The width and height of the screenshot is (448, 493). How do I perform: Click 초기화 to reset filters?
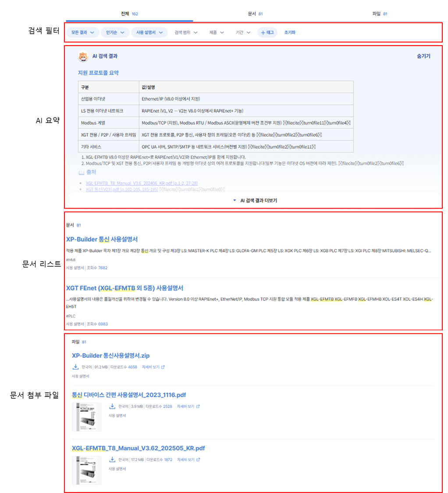point(290,32)
